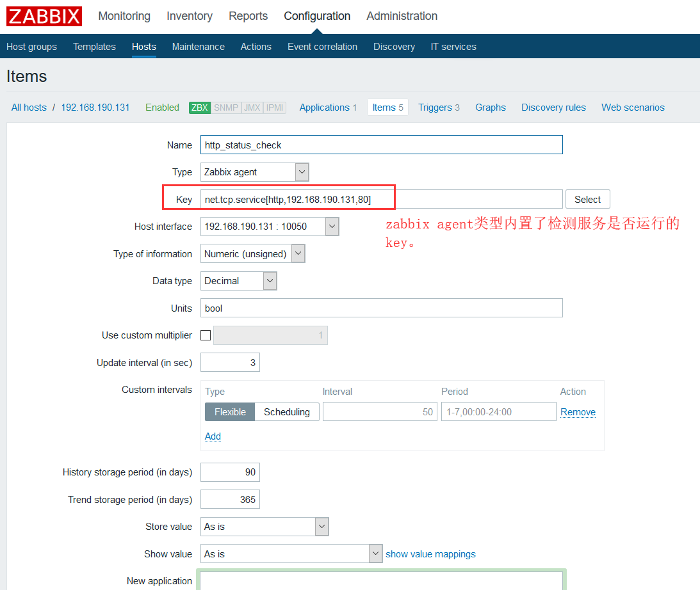Click the disabled custom multiplier value field
The image size is (700, 590).
tap(270, 335)
